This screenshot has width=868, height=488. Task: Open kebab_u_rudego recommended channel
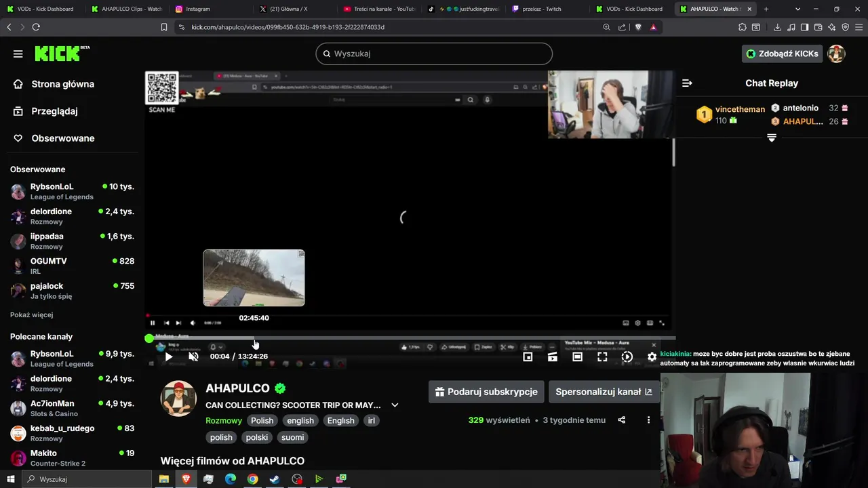tap(73, 433)
